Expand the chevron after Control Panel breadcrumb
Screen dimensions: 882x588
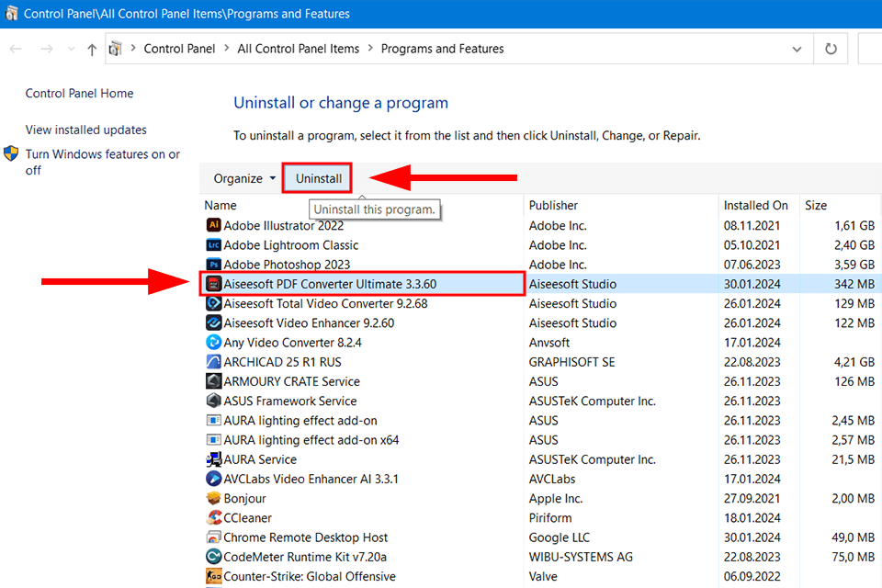pyautogui.click(x=226, y=49)
